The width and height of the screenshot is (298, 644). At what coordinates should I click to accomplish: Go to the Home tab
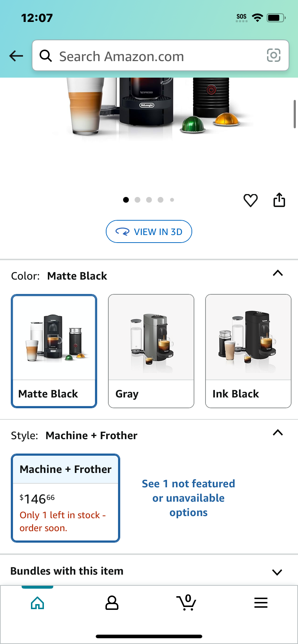(x=37, y=603)
